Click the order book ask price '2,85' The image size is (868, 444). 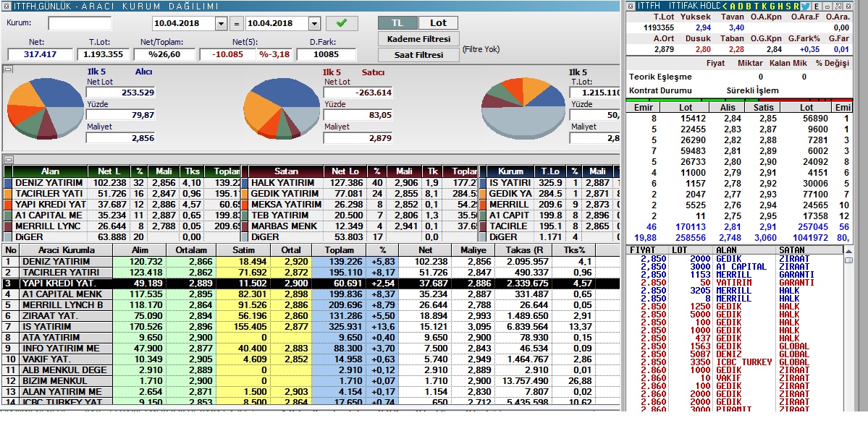tap(768, 119)
